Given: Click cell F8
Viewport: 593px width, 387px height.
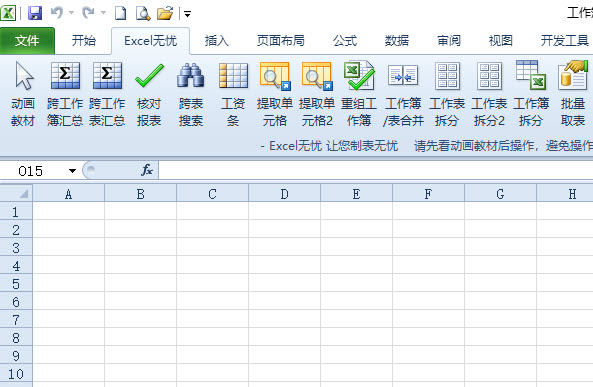Looking at the screenshot, I should [x=428, y=337].
